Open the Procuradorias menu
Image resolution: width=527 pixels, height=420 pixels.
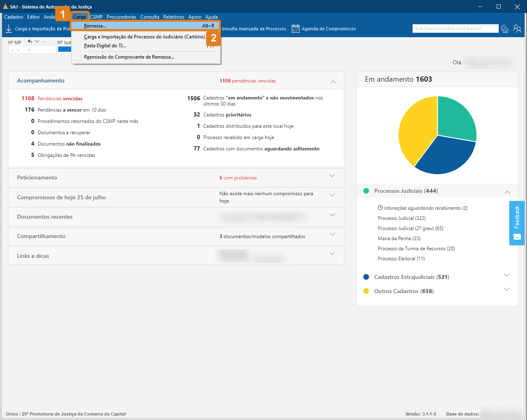pyautogui.click(x=122, y=17)
